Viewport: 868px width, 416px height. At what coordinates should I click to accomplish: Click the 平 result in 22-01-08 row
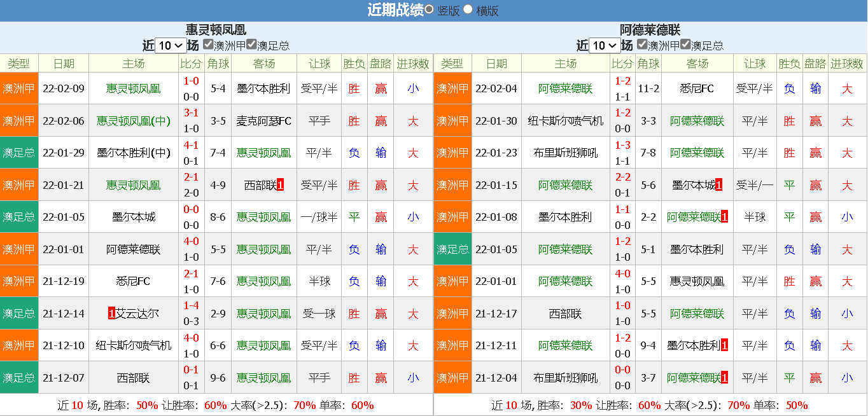[x=790, y=217]
